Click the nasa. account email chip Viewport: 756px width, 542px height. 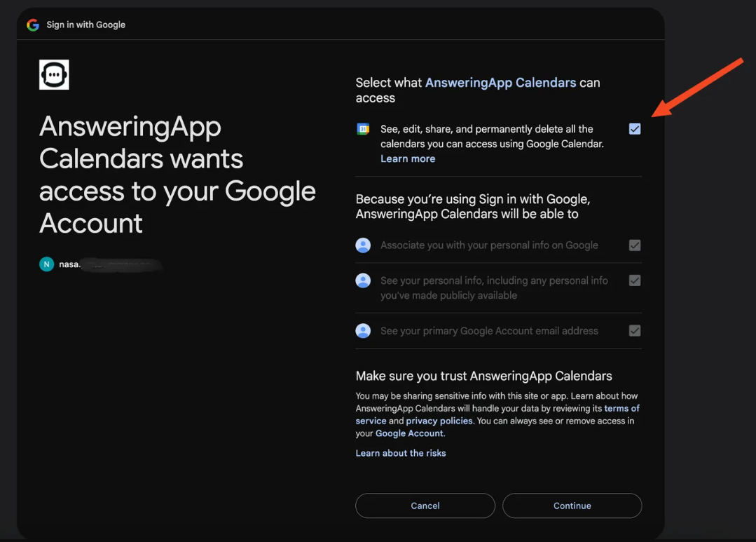coord(100,264)
